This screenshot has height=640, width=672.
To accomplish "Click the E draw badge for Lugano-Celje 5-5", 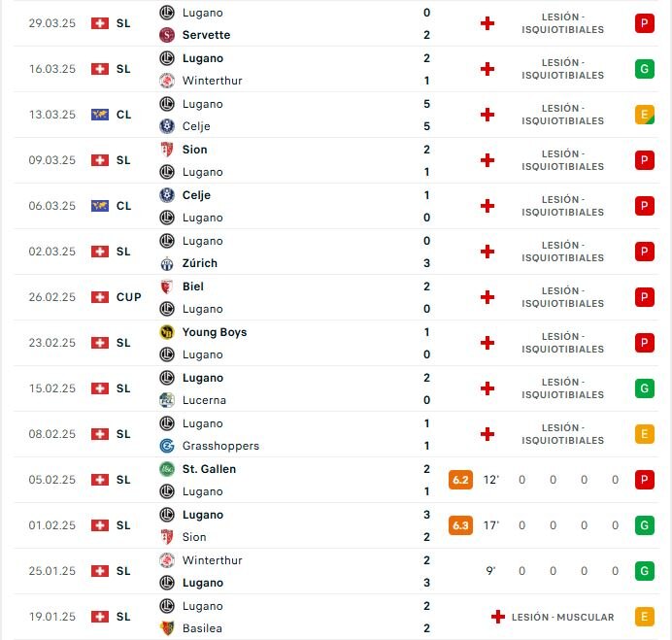I will click(645, 115).
